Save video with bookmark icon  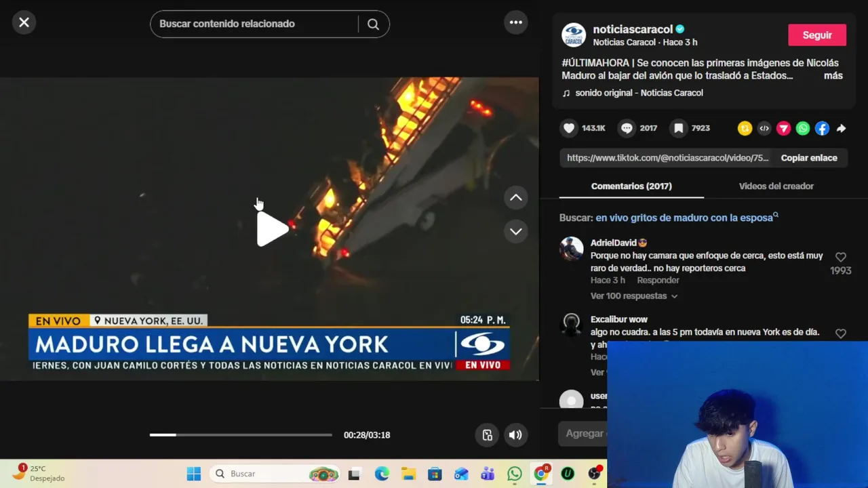679,128
